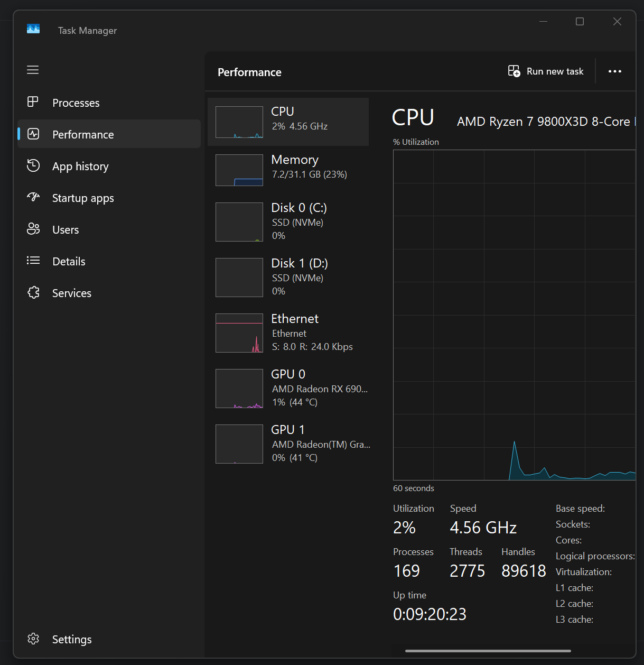Select the Processes page label
644x665 pixels.
76,103
